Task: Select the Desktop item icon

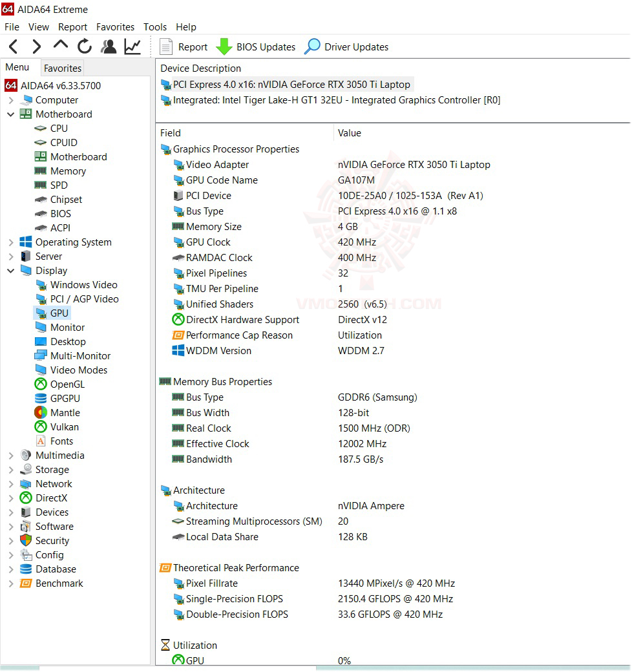Action: (41, 342)
